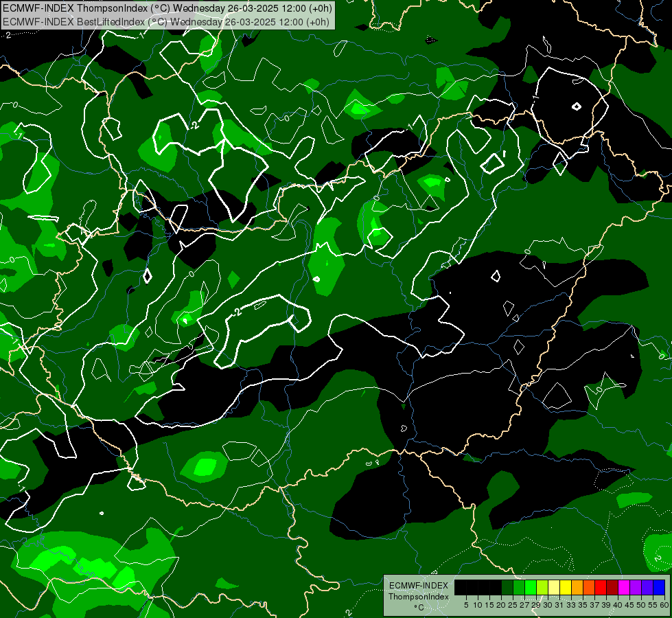Click legend scale value 31
Screen dimensions: 672x618
[559, 605]
